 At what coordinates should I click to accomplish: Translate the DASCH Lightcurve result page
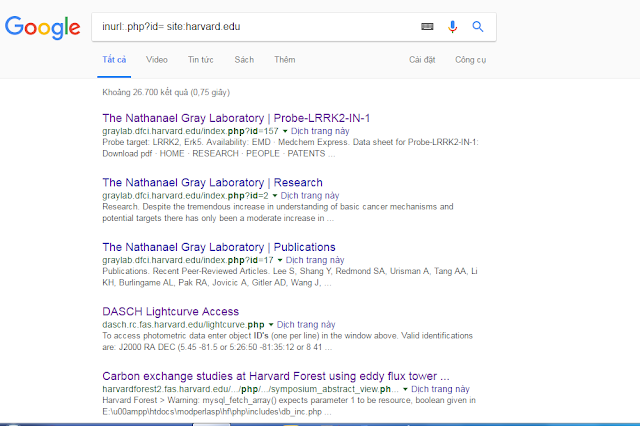pyautogui.click(x=306, y=324)
